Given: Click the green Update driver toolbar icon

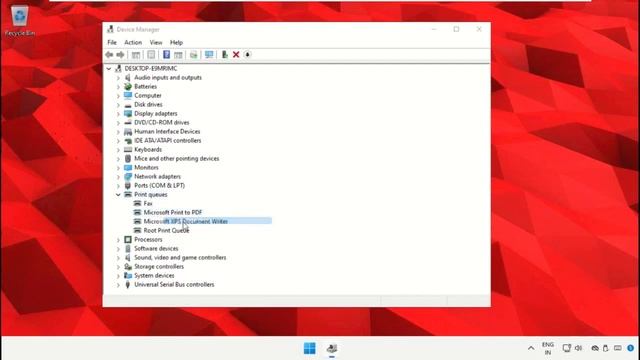Looking at the screenshot, I should 224,54.
